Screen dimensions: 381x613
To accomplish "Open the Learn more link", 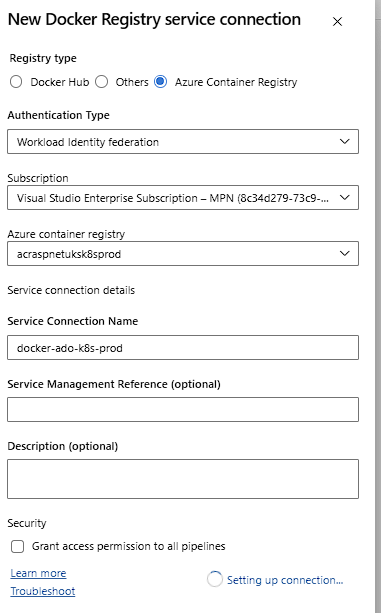I will click(x=38, y=573).
